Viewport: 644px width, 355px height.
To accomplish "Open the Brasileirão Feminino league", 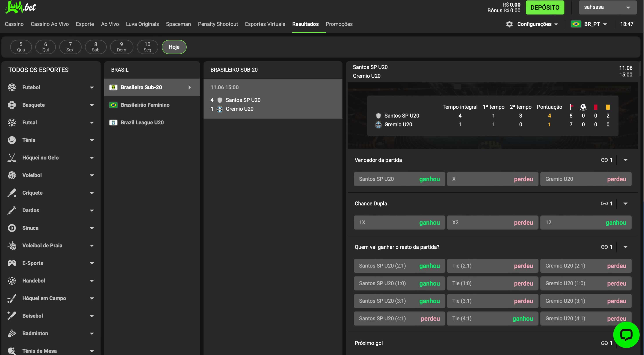I will pyautogui.click(x=152, y=105).
